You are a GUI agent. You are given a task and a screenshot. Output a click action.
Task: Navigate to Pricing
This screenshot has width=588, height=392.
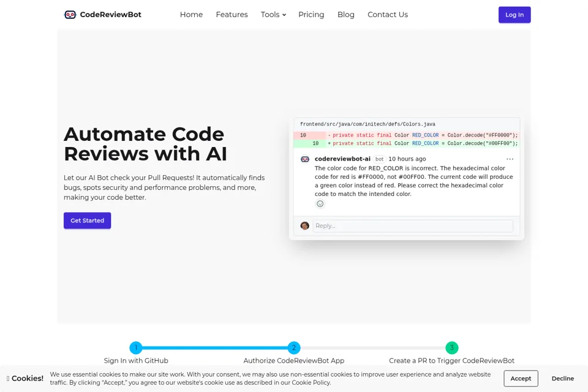coord(311,15)
